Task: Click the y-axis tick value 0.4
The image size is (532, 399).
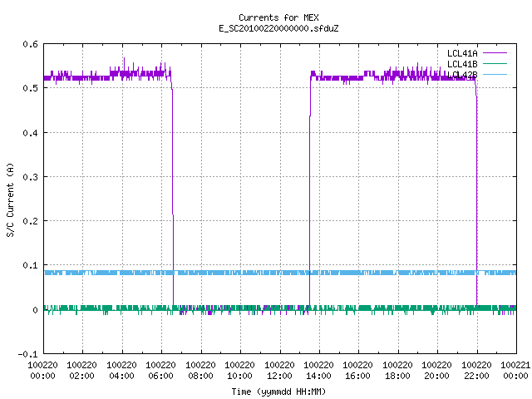Action: [30, 133]
